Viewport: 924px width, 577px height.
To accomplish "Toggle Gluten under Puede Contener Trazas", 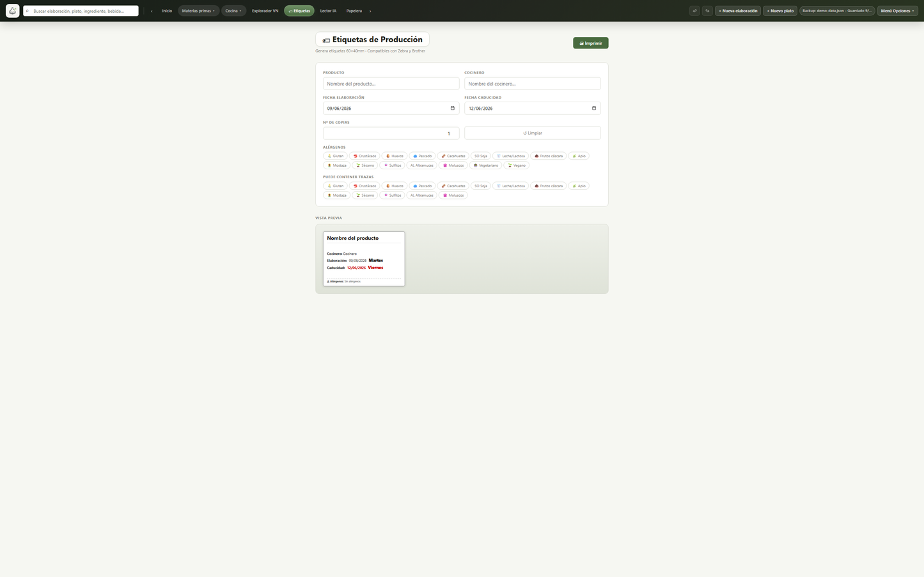I will (x=335, y=186).
